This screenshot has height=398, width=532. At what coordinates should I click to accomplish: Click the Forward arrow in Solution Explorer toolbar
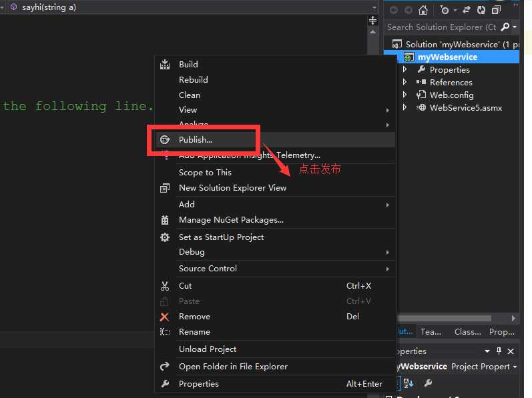click(x=409, y=10)
